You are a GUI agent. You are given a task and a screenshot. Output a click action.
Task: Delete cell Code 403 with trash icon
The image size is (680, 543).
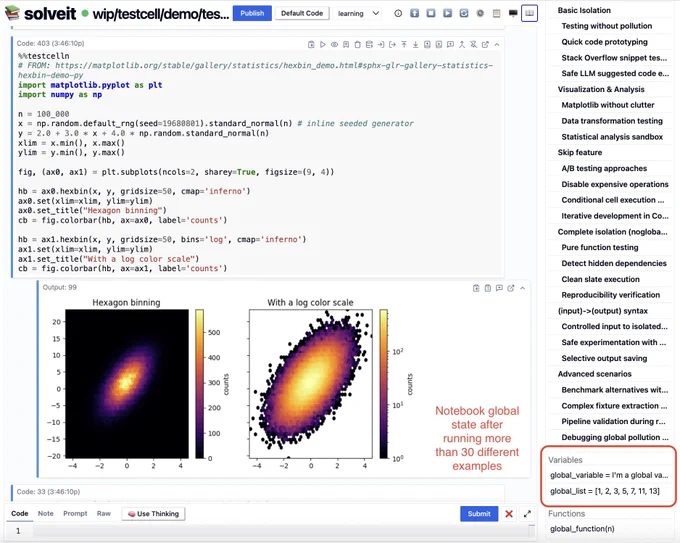point(357,44)
